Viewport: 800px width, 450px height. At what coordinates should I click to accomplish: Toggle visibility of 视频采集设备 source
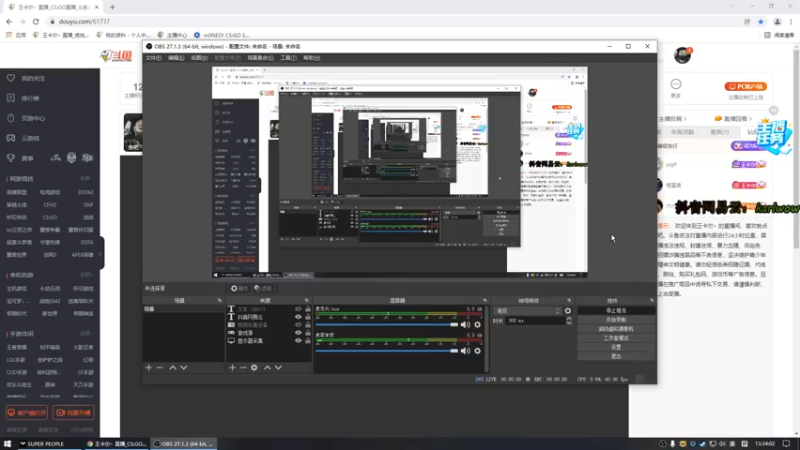point(298,324)
